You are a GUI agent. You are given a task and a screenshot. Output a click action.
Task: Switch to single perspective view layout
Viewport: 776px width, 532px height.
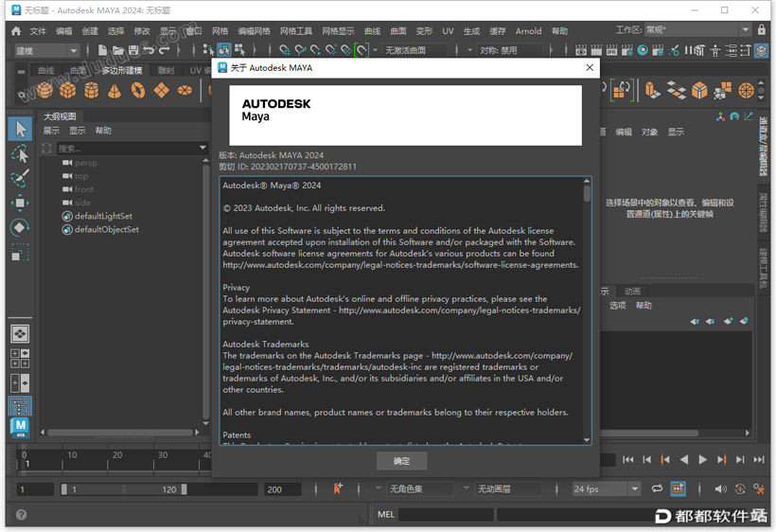tap(20, 334)
